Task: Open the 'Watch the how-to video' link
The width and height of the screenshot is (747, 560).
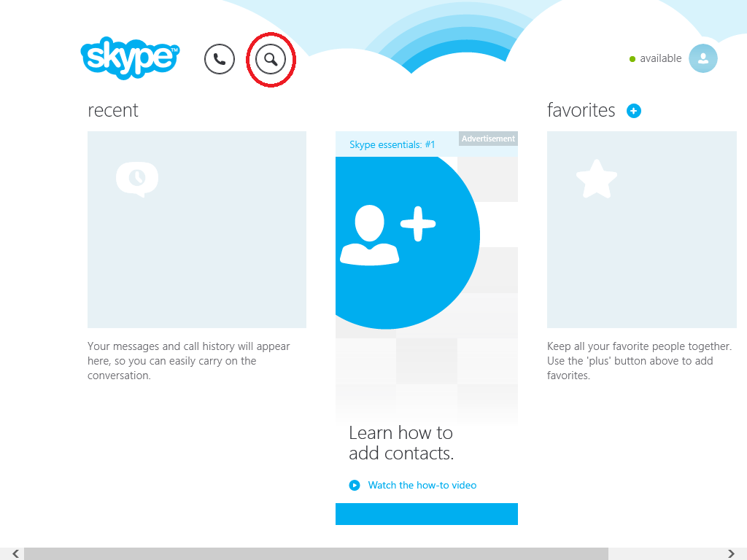Action: [x=422, y=485]
